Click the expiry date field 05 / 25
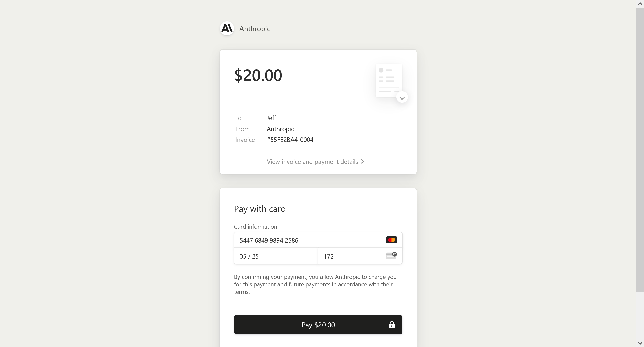Viewport: 644px width, 347px height. pos(276,256)
